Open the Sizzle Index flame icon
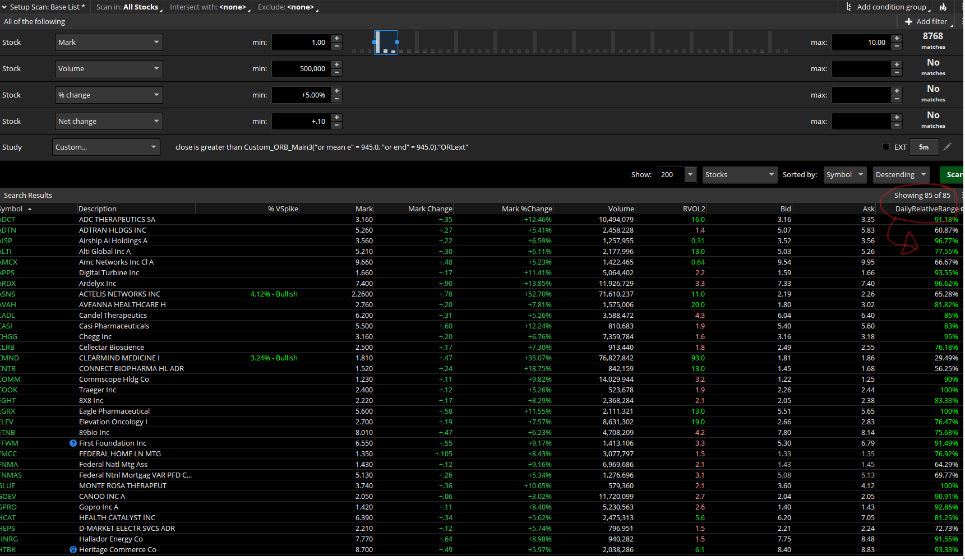This screenshot has width=965, height=560. click(x=943, y=7)
